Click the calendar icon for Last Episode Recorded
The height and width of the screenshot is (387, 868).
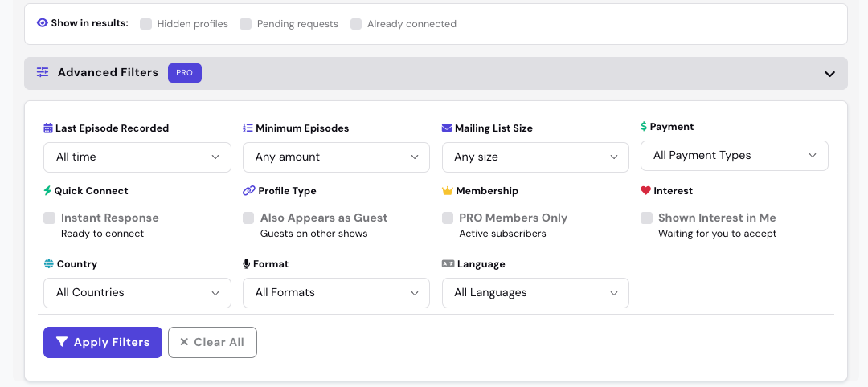[48, 128]
